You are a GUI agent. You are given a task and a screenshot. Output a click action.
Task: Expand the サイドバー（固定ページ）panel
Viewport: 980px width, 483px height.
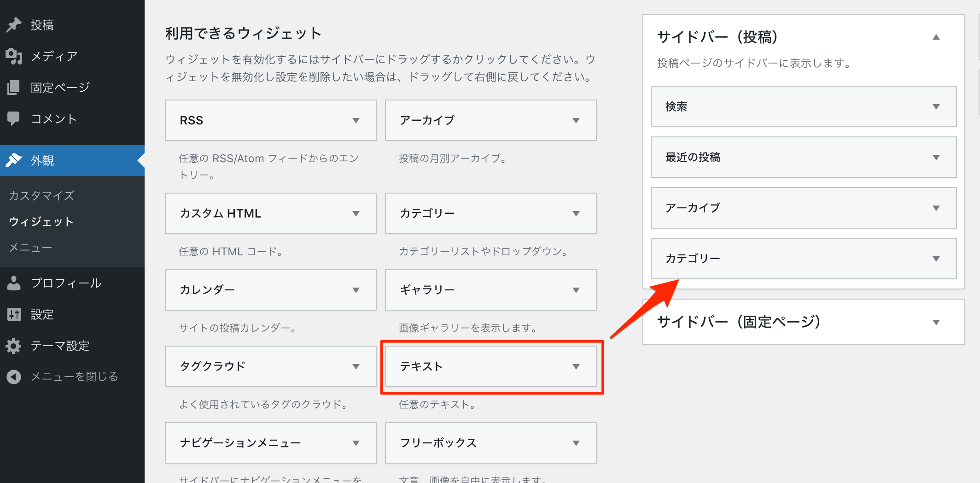pos(936,322)
